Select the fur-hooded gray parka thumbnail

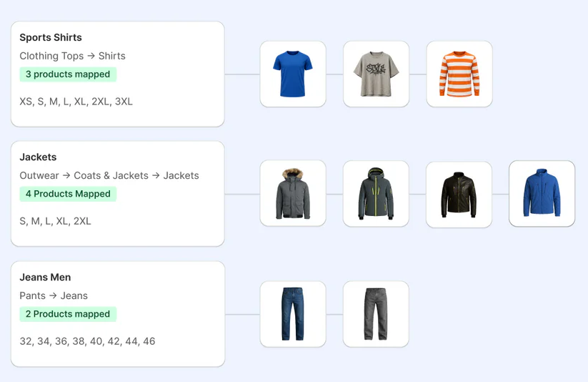[293, 193]
